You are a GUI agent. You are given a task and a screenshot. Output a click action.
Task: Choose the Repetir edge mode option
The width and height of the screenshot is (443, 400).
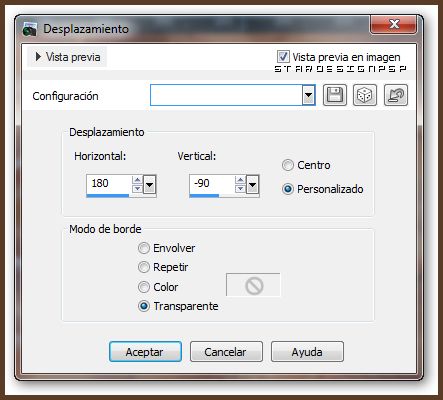(144, 267)
